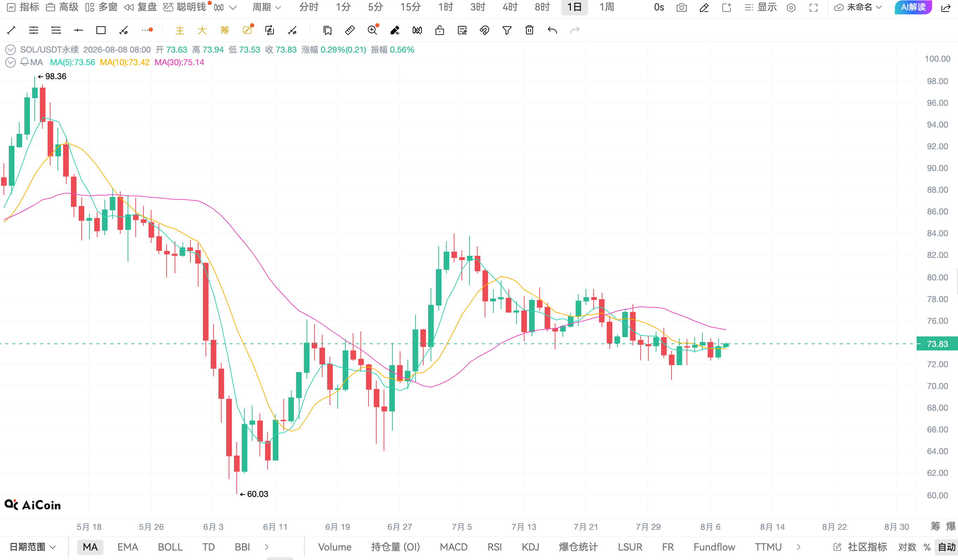958x560 pixels.
Task: Redo the drawing action
Action: click(x=574, y=30)
